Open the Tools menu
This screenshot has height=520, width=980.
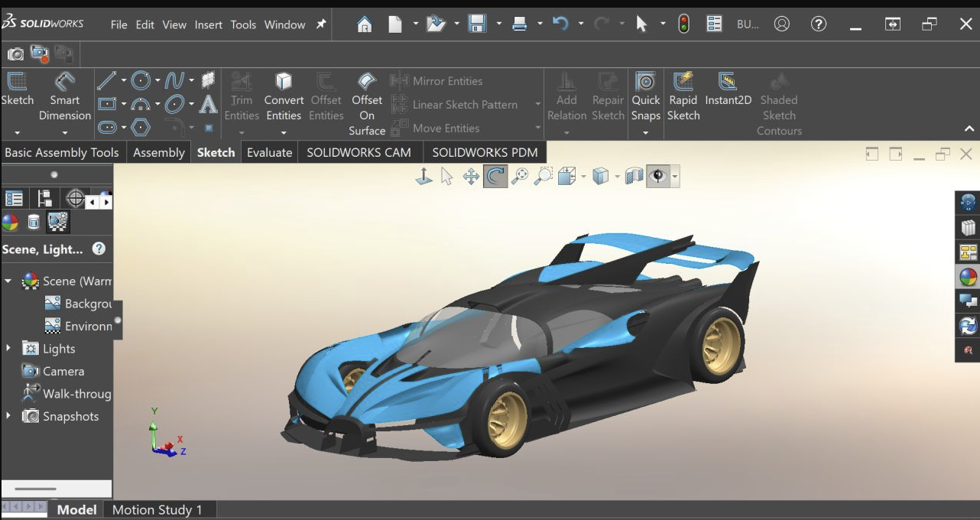(243, 24)
